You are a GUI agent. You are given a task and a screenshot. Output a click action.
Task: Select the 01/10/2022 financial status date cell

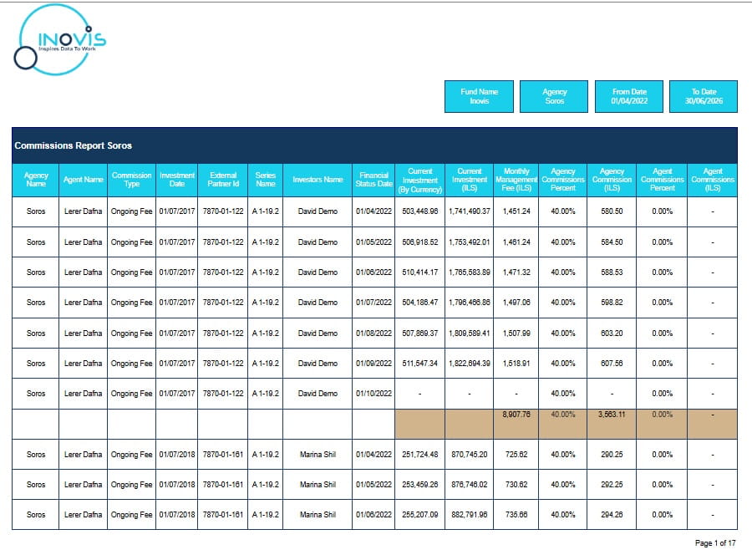click(373, 394)
